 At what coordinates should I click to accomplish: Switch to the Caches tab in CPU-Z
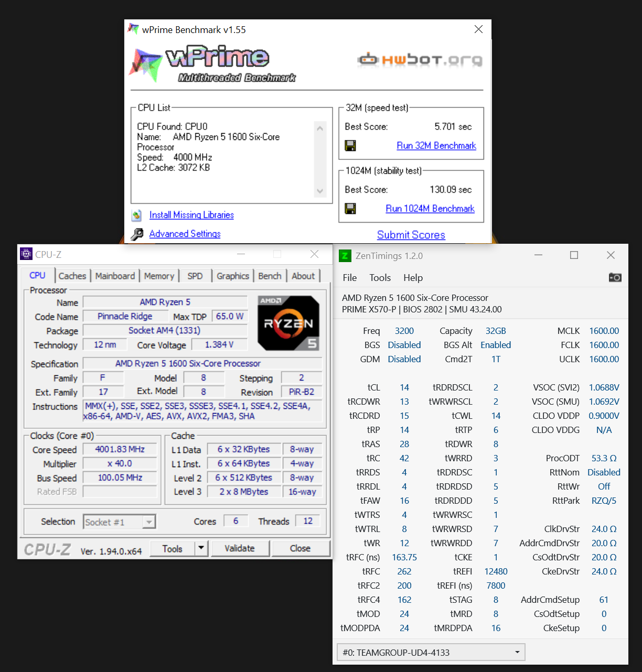pos(72,276)
